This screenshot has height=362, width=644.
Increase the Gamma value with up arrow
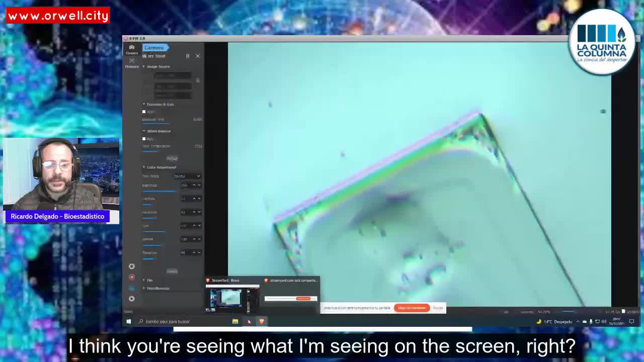[194, 239]
